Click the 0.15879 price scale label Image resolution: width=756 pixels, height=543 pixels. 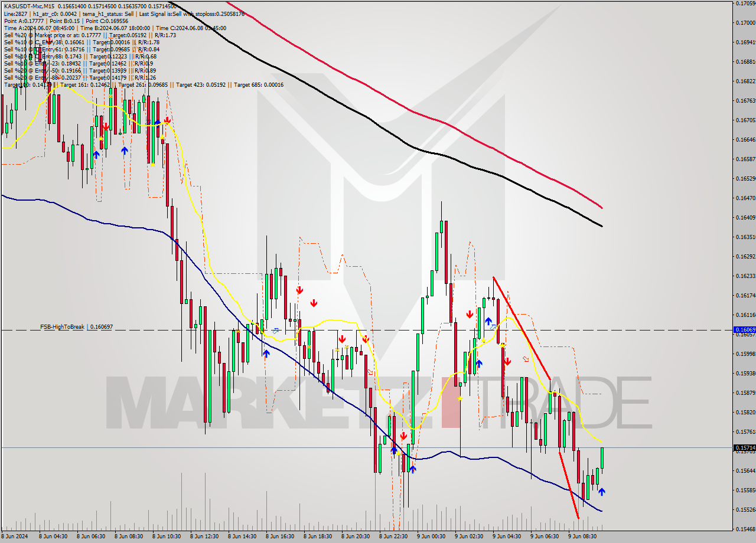pyautogui.click(x=745, y=392)
